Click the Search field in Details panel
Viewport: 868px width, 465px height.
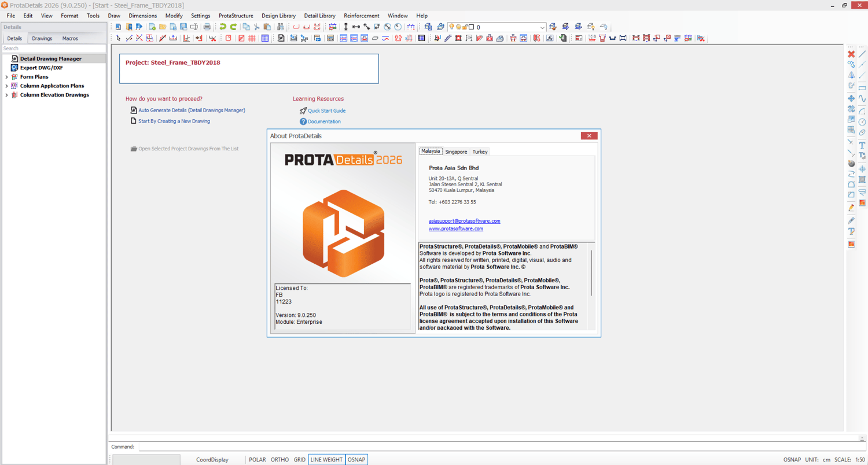pos(54,49)
